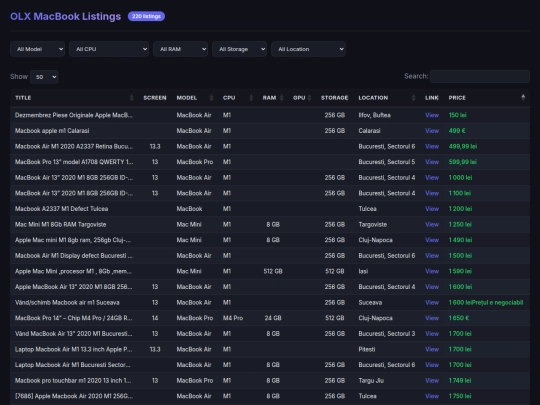Viewport: 540px width, 405px height.
Task: Open the All Location filter dropdown
Action: click(309, 49)
